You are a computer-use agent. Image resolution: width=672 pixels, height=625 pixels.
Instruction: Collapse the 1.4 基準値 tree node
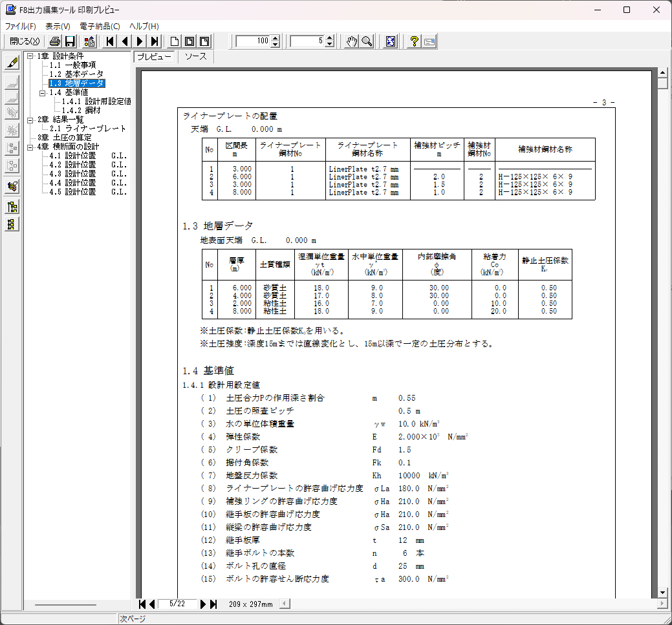pyautogui.click(x=43, y=92)
